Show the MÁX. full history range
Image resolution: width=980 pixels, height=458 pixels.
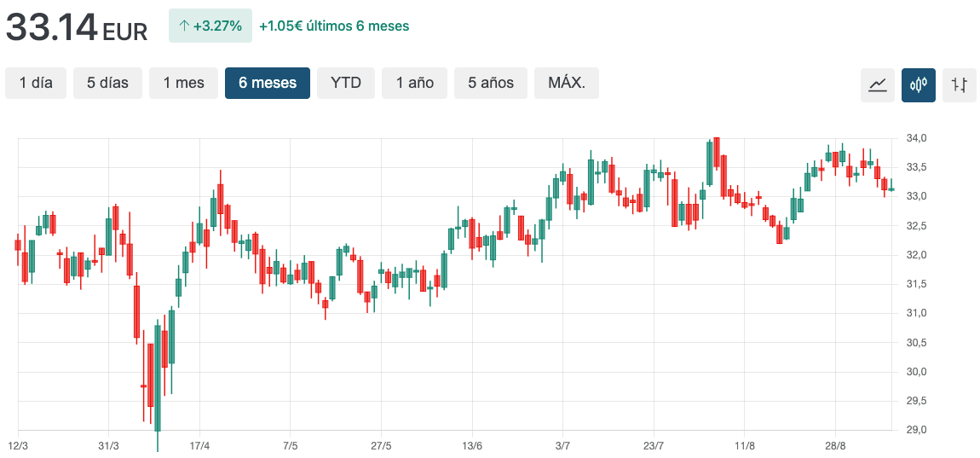(567, 83)
